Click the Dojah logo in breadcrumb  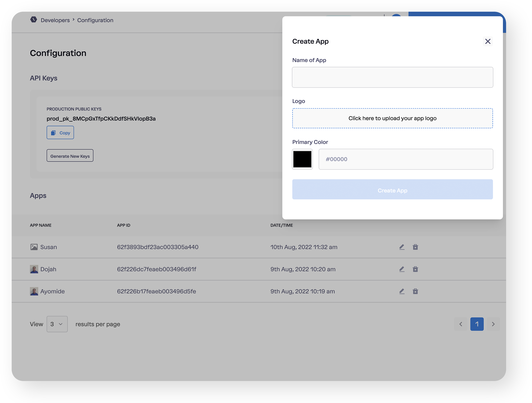point(34,19)
